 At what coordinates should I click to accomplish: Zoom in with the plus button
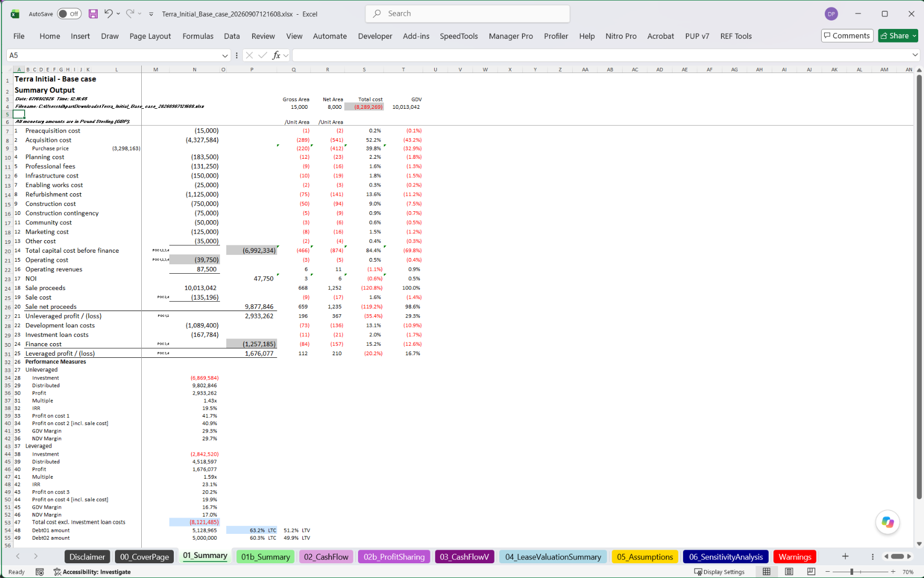click(x=893, y=572)
